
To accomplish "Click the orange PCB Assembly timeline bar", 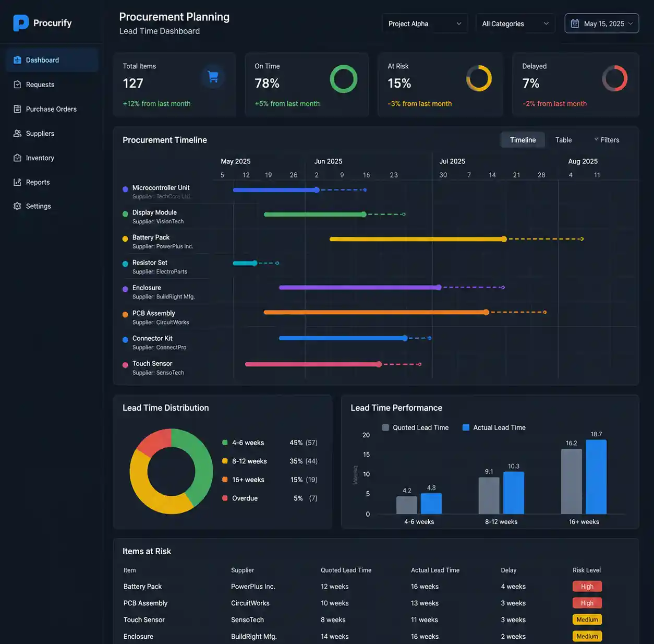I will point(376,312).
